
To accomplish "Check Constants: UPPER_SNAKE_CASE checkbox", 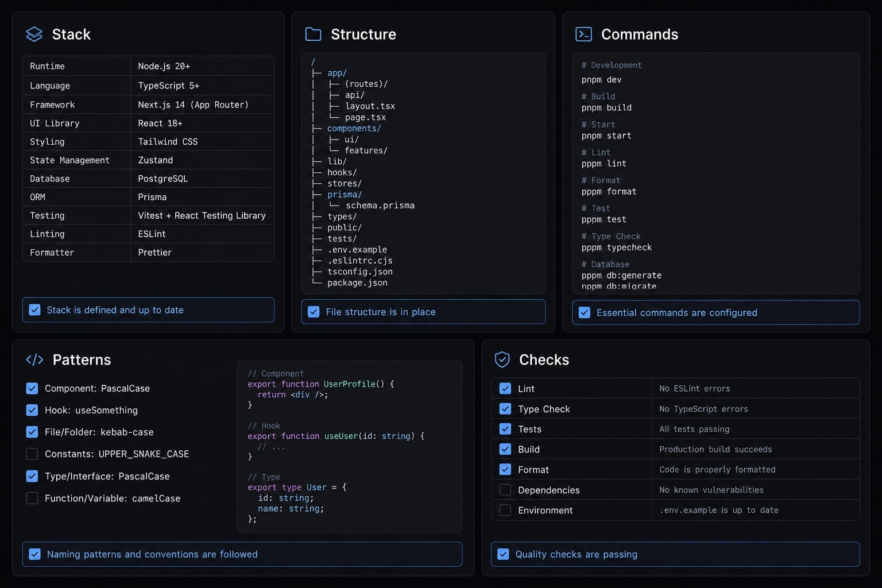I will [32, 454].
